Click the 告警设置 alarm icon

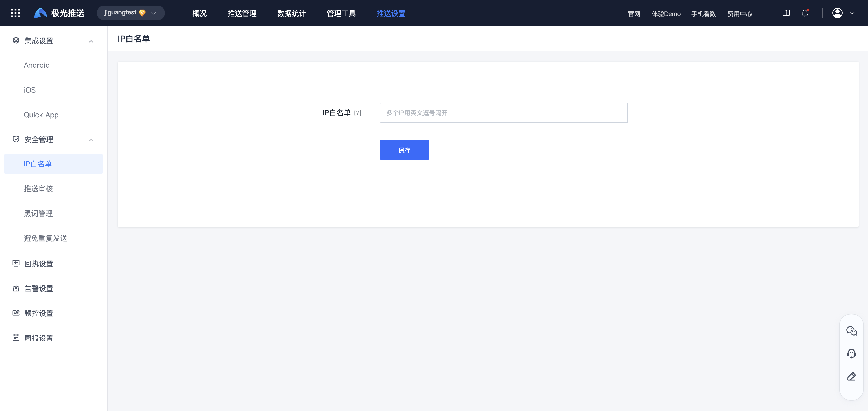[16, 288]
